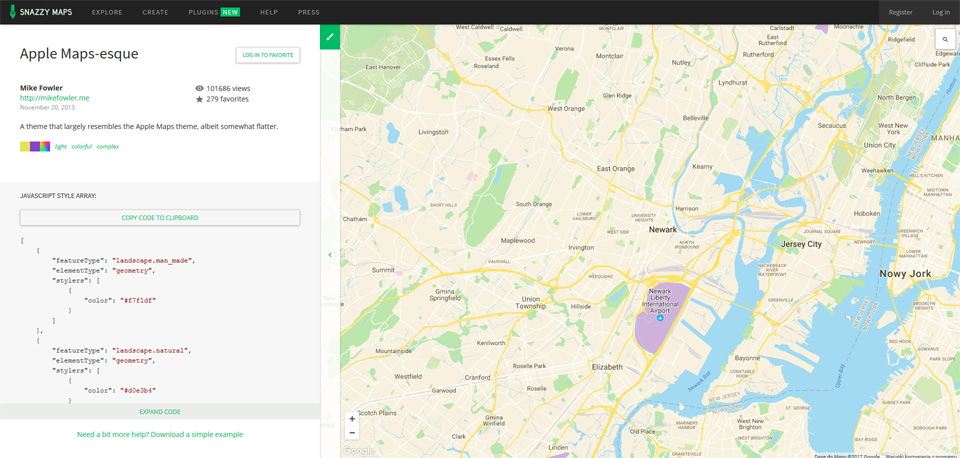Screen dimensions: 960x458
Task: Click the Kearny map label
Action: pos(702,166)
